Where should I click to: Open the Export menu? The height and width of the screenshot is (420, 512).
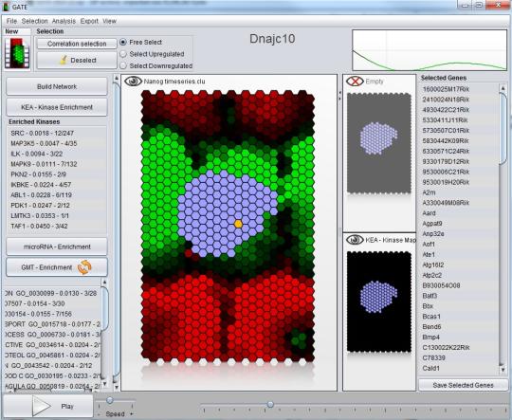point(89,21)
